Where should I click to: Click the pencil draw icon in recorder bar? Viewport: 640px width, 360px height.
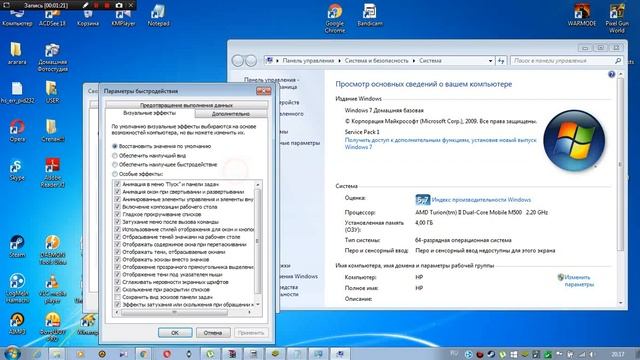tap(85, 5)
